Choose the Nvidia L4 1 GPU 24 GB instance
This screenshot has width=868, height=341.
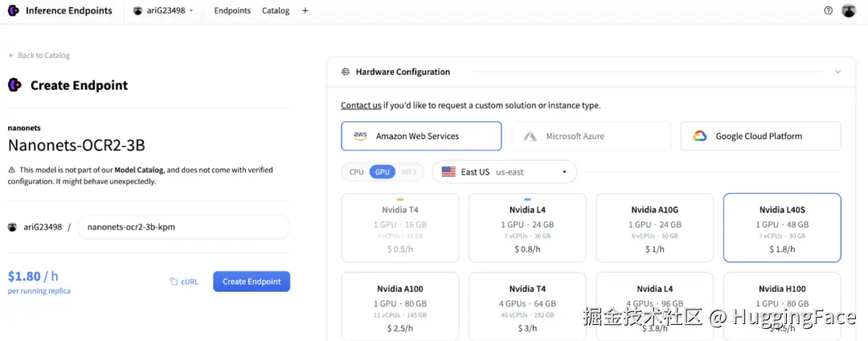(527, 228)
